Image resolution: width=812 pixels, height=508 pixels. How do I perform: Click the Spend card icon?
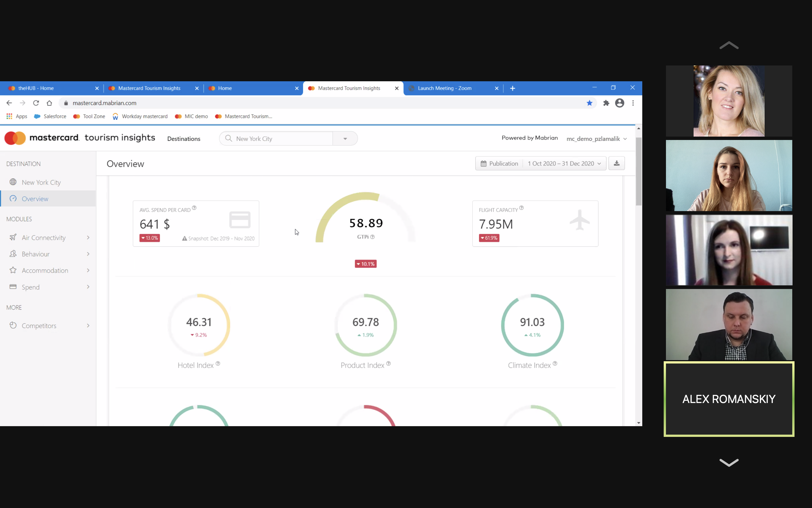click(x=13, y=286)
